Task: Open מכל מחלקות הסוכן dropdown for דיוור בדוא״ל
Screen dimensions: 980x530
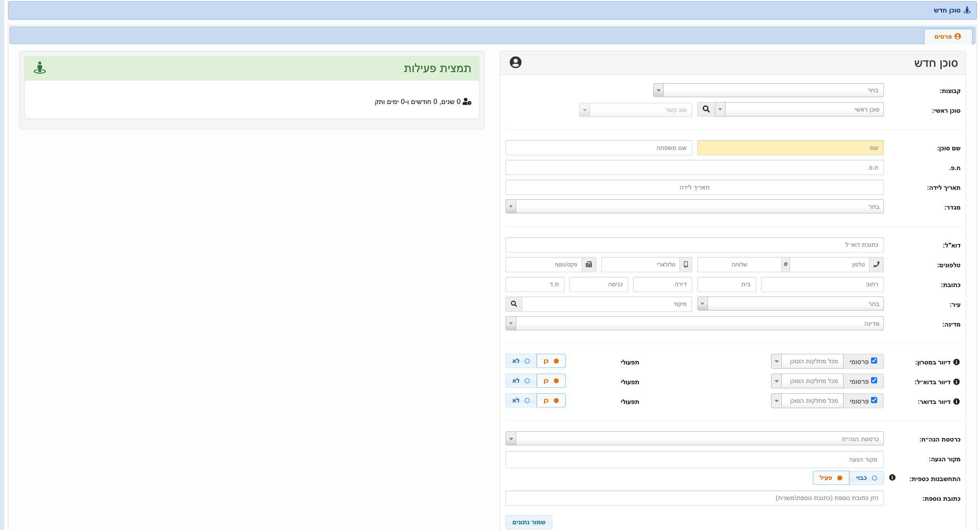Action: click(807, 381)
